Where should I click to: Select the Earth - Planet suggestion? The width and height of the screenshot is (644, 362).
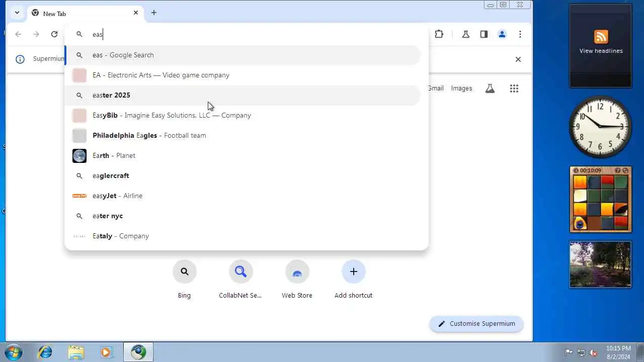pos(244,155)
